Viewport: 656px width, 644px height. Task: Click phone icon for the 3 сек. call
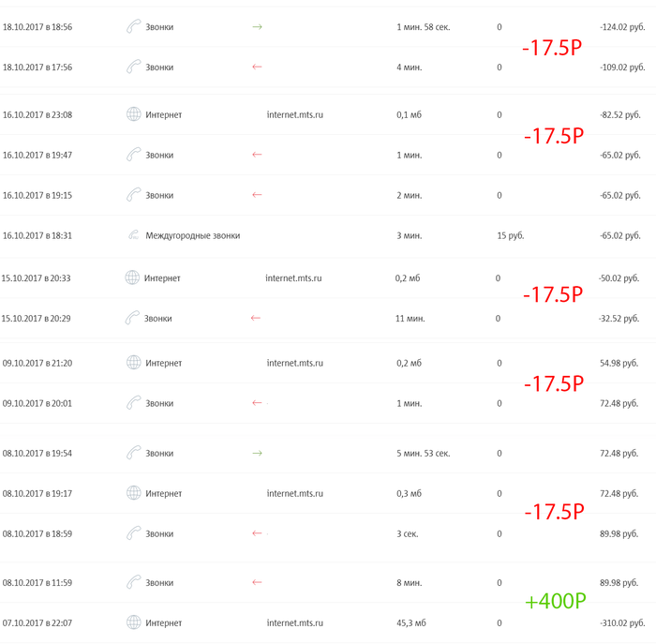coord(133,533)
